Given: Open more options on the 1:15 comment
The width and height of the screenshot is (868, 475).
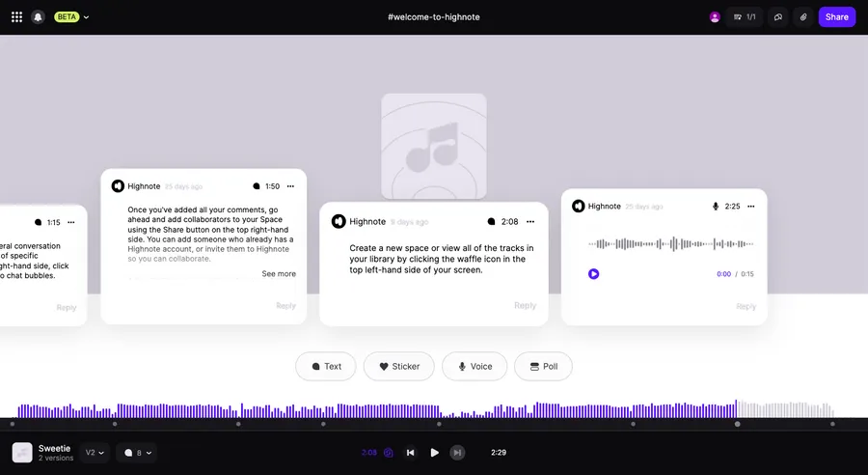Looking at the screenshot, I should 70,222.
